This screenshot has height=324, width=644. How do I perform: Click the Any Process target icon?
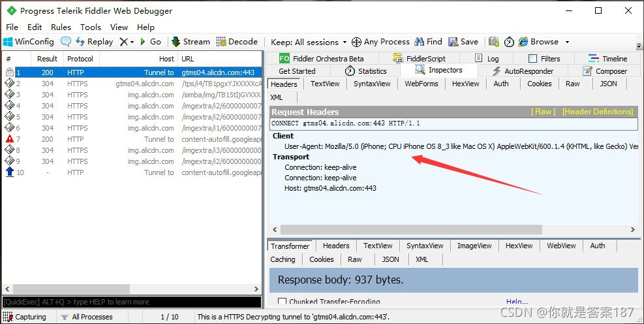point(356,42)
